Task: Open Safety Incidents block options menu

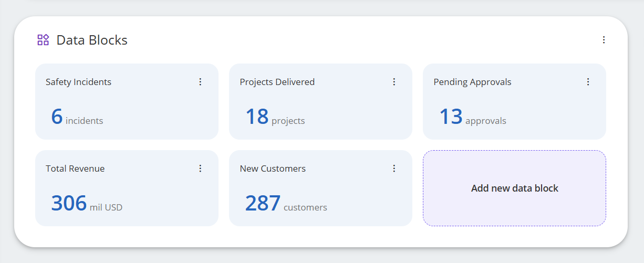Action: click(x=200, y=82)
